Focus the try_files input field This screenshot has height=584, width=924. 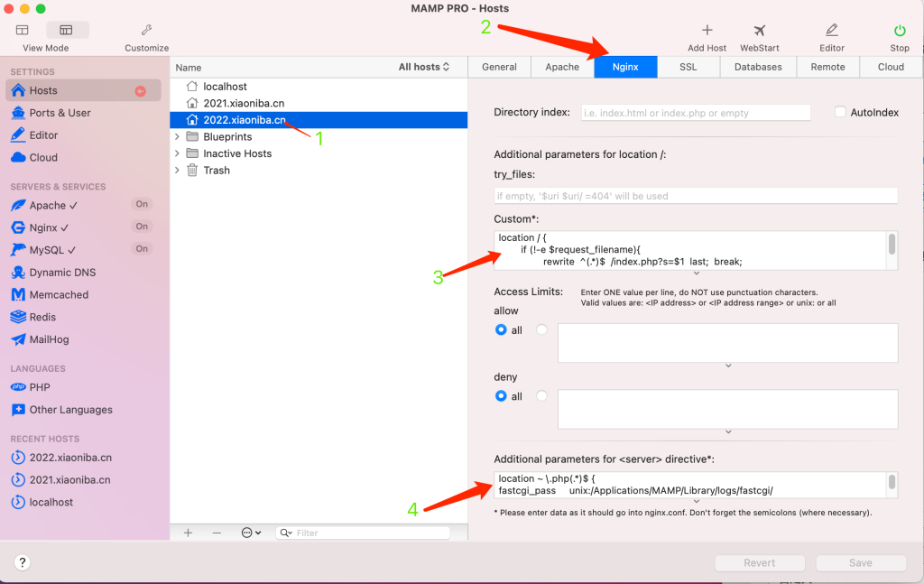click(x=696, y=196)
